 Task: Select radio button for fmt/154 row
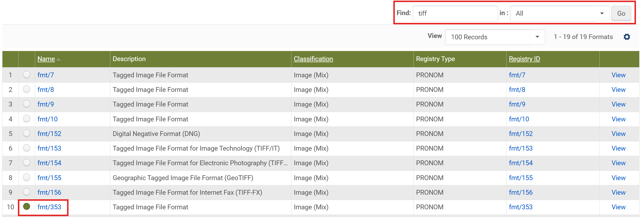pyautogui.click(x=27, y=163)
